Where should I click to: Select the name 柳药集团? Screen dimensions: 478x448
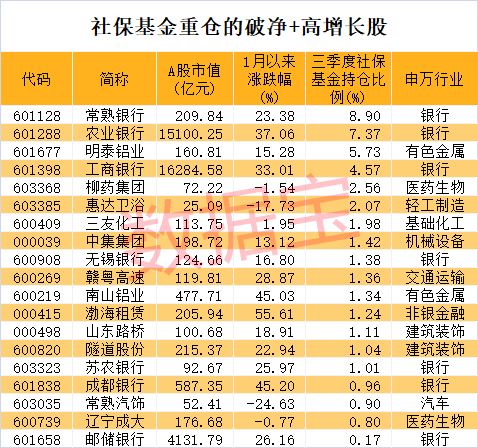click(x=115, y=187)
